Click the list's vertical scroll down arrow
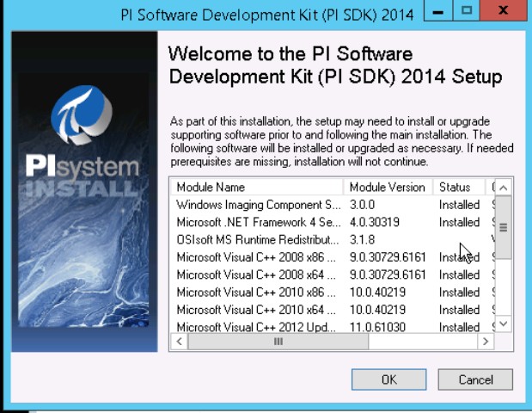Viewport: 532px width, 413px height. pyautogui.click(x=504, y=324)
